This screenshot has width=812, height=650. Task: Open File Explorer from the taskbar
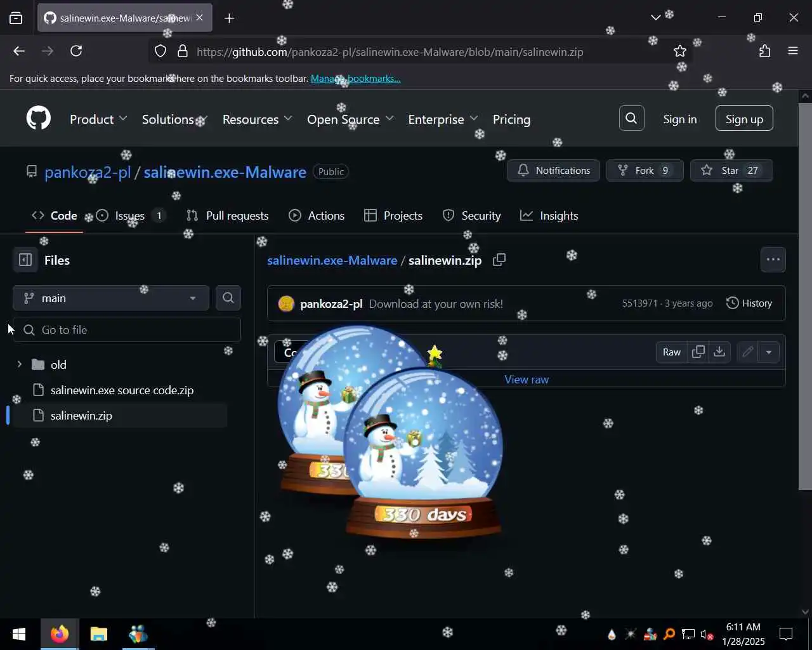click(x=98, y=634)
